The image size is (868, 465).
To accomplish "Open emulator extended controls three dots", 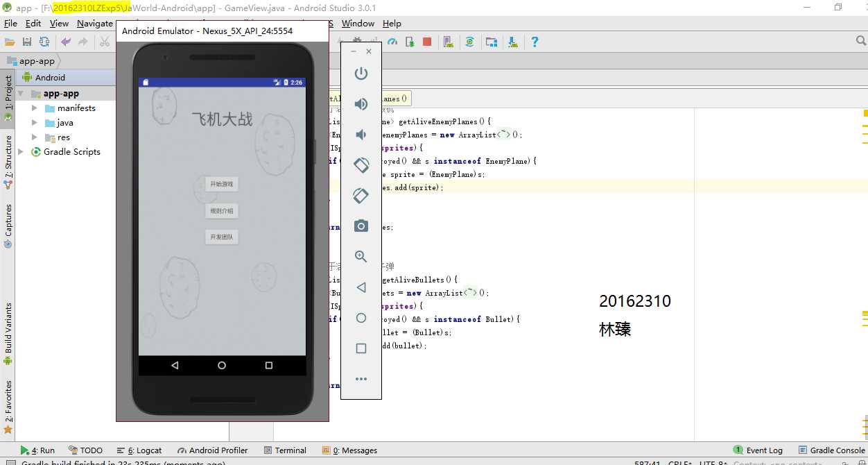I will (x=361, y=379).
